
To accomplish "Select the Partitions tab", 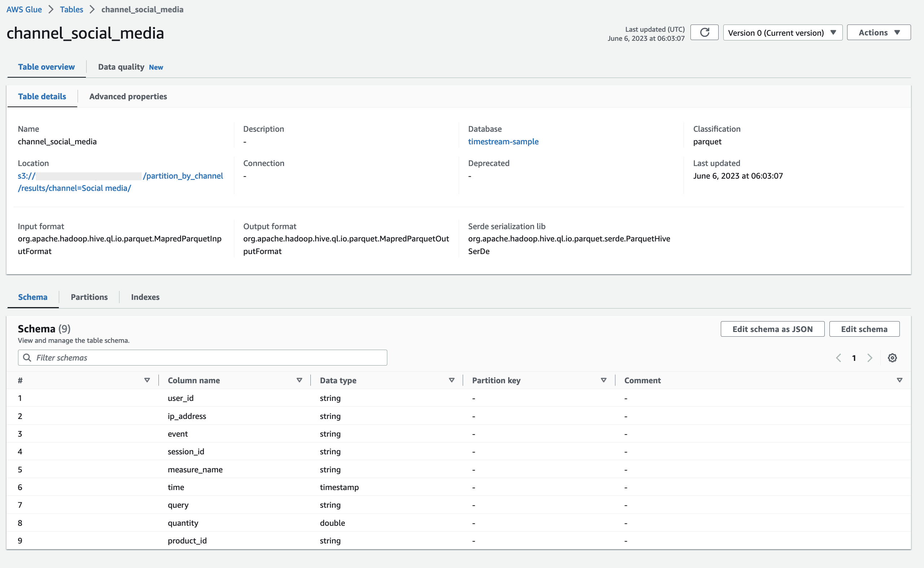I will tap(89, 297).
